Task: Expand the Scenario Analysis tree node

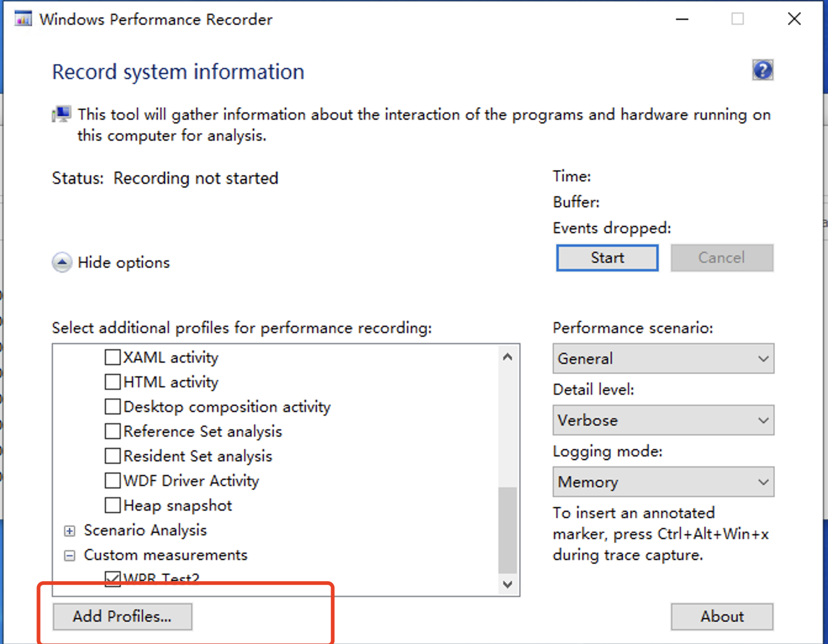Action: coord(70,531)
